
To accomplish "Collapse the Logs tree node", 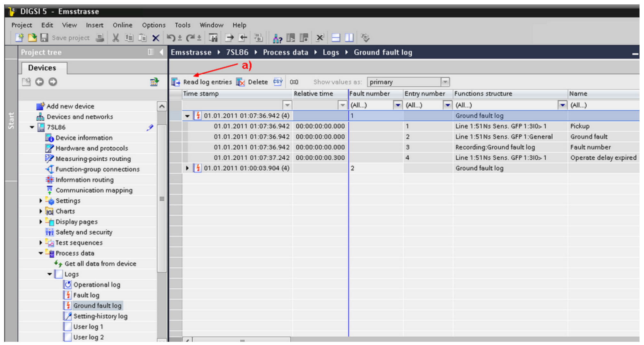I will tap(50, 274).
